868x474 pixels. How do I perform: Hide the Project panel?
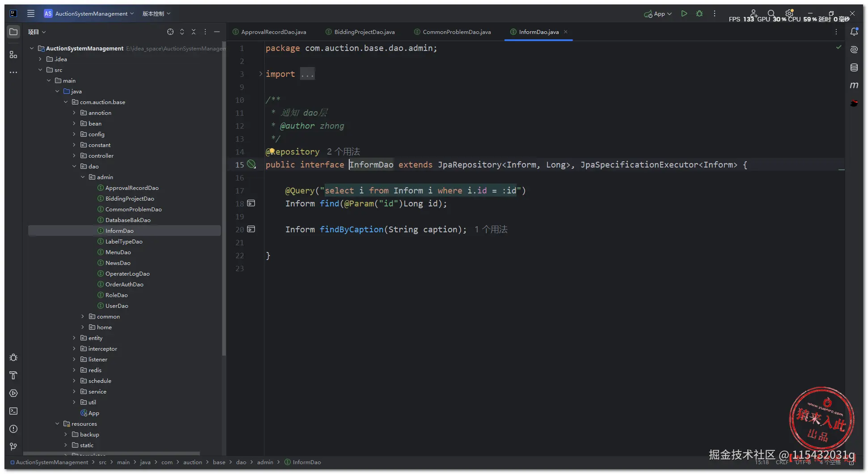[x=217, y=32]
